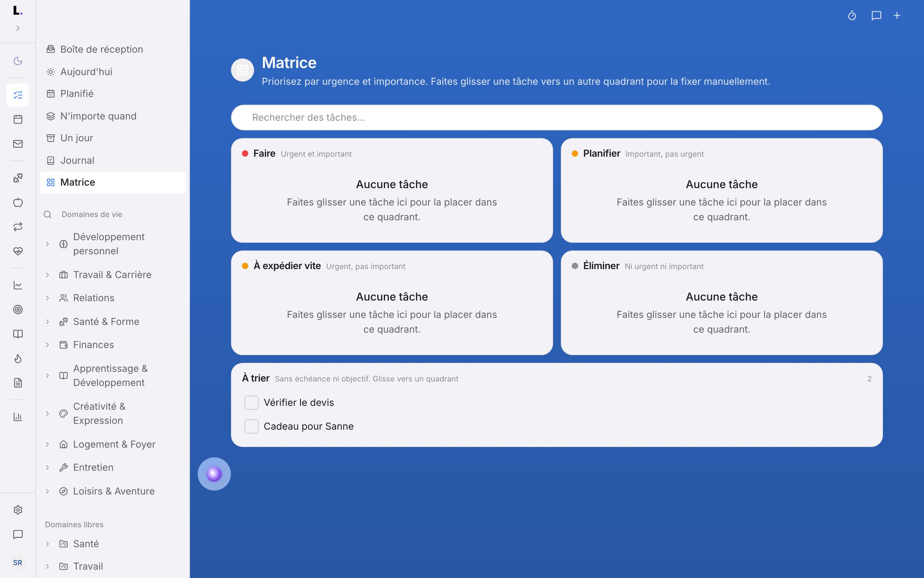This screenshot has height=578, width=924.
Task: Open Boîte de réception in sidebar
Action: [x=113, y=49]
